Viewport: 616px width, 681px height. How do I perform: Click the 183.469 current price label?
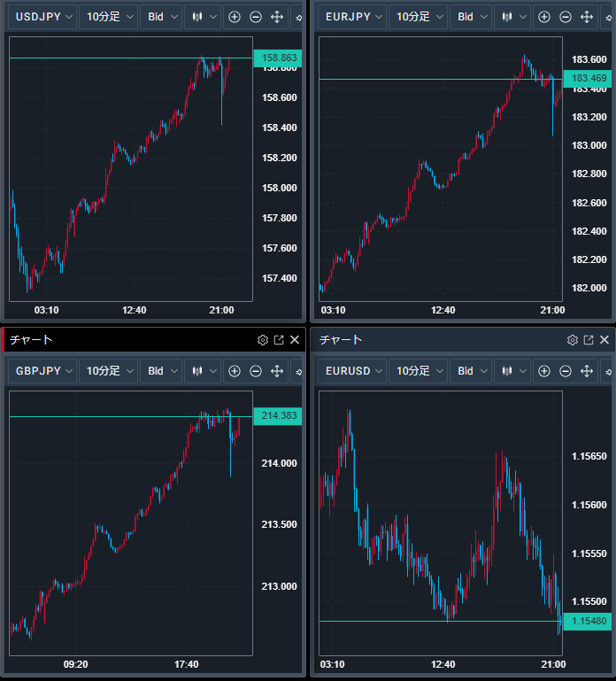(x=588, y=79)
